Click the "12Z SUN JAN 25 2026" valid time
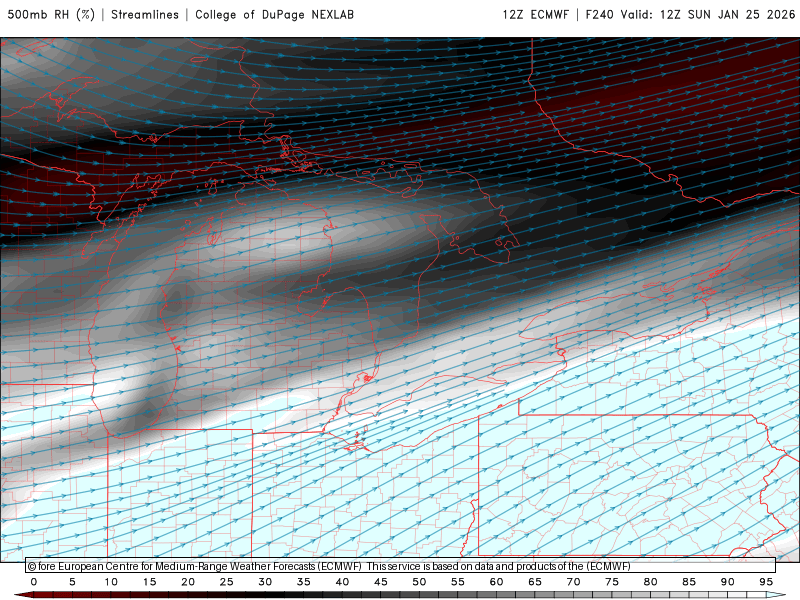The height and width of the screenshot is (600, 800). [x=728, y=15]
